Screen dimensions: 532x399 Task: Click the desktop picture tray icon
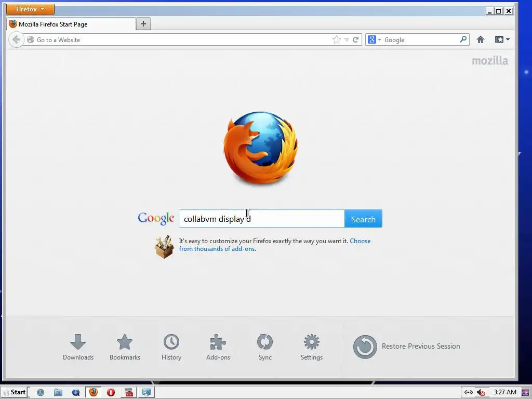click(526, 393)
